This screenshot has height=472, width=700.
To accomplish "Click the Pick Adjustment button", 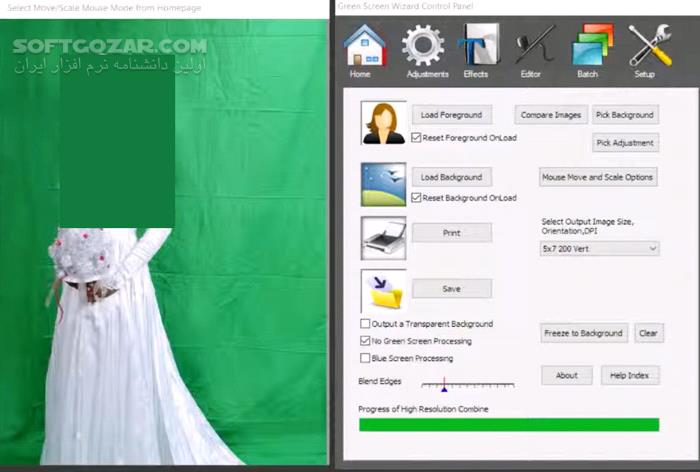I will pyautogui.click(x=625, y=143).
